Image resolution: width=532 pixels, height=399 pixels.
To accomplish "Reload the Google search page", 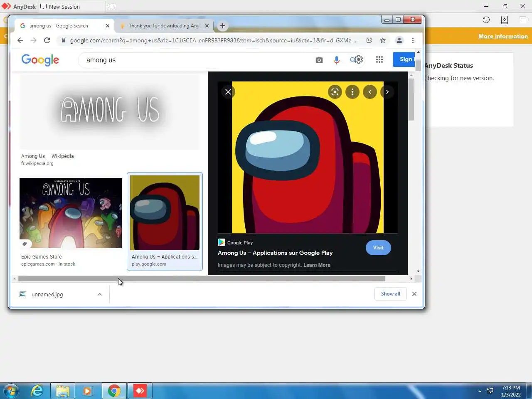I will pyautogui.click(x=47, y=40).
